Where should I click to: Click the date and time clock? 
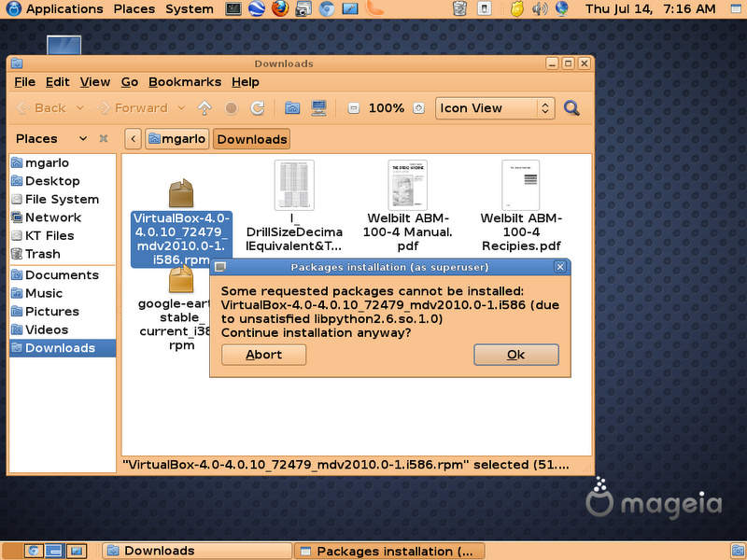pos(650,8)
